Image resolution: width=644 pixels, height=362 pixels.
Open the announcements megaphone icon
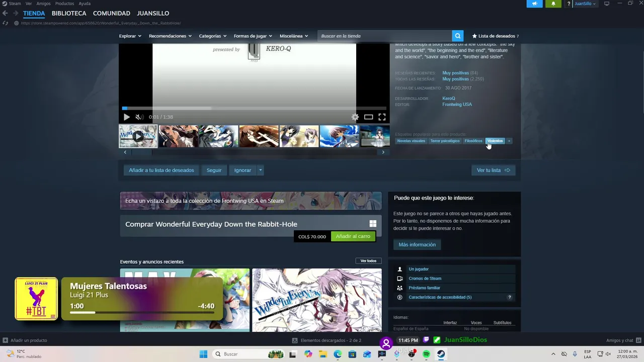pyautogui.click(x=534, y=4)
